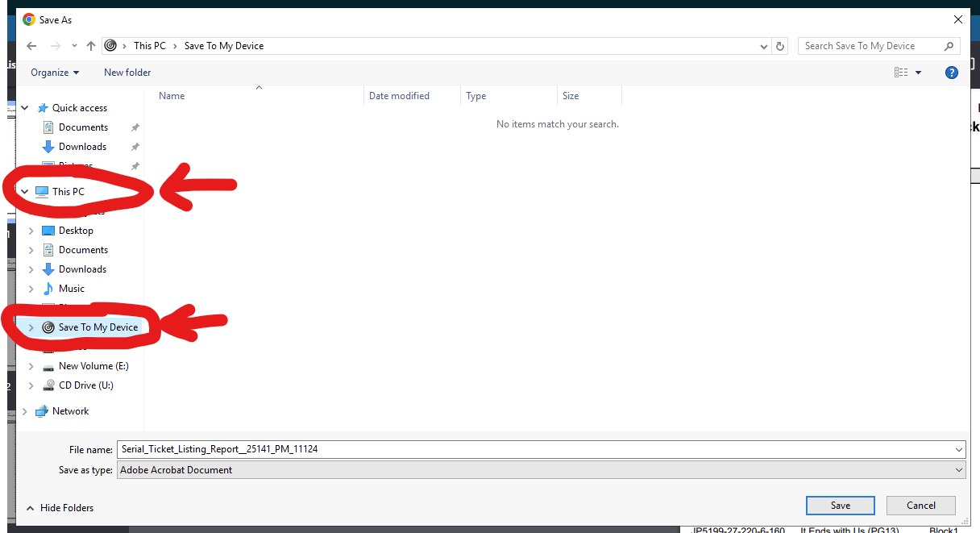Open the Save as type dropdown
The height and width of the screenshot is (533, 980).
[x=959, y=469]
